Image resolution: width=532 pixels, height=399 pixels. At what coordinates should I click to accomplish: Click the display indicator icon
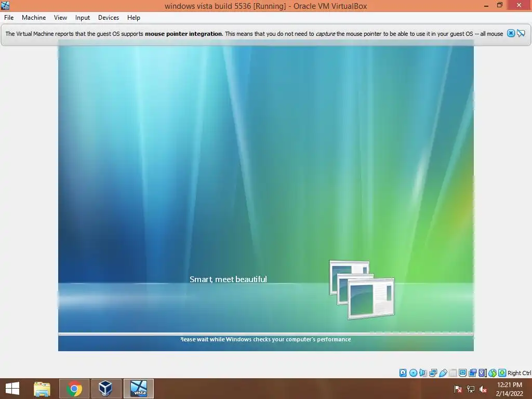pyautogui.click(x=462, y=373)
